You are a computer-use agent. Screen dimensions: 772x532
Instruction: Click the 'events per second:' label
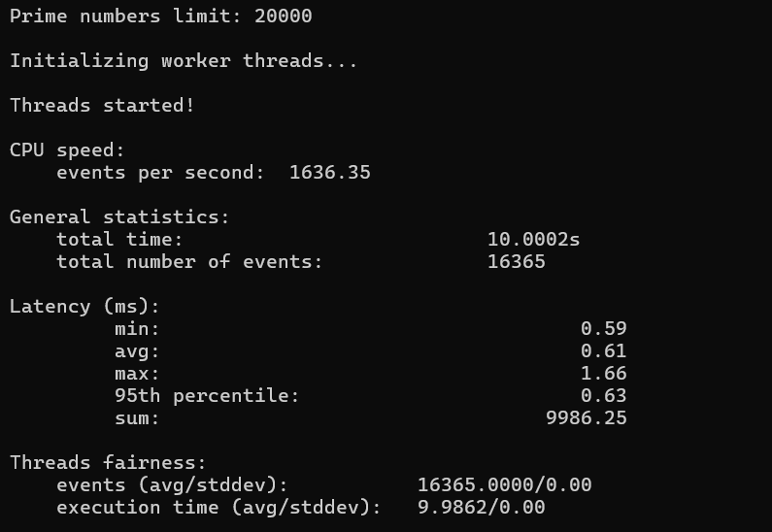(x=160, y=173)
